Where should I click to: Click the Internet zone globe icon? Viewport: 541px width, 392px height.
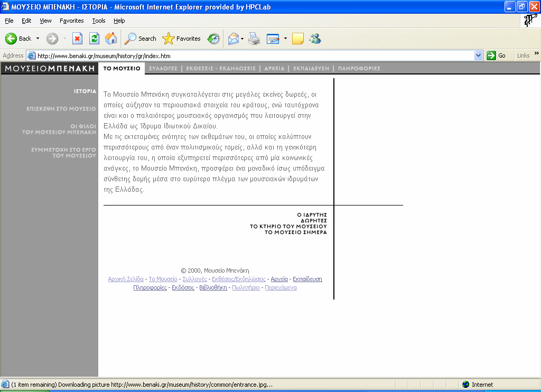pyautogui.click(x=466, y=385)
